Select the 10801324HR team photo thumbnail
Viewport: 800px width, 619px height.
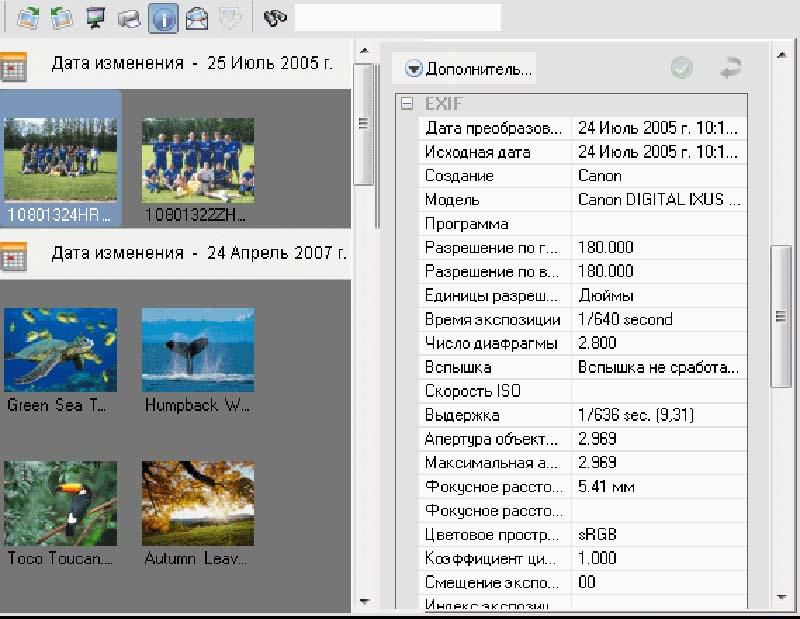[x=60, y=160]
